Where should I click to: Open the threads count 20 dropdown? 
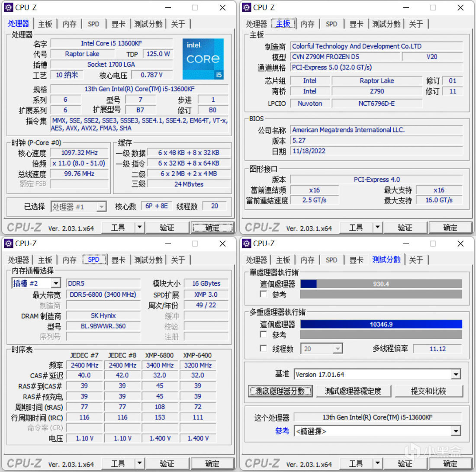coord(338,349)
